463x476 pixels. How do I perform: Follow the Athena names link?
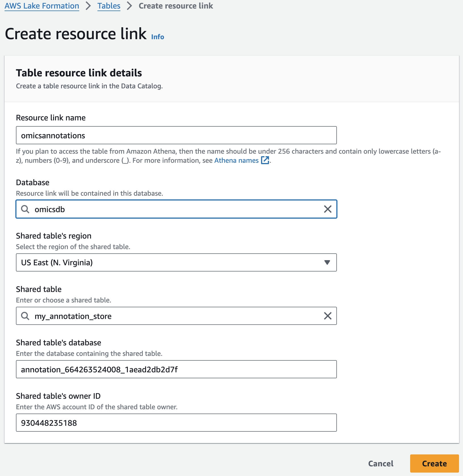(x=236, y=160)
